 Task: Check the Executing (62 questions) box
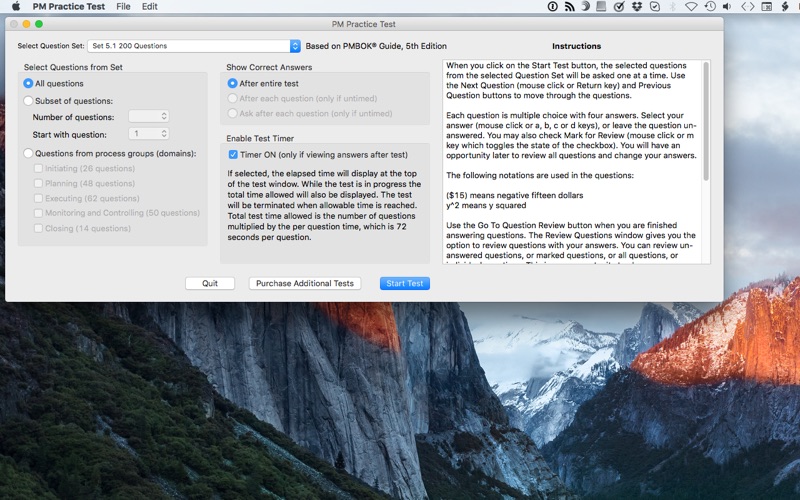click(x=38, y=198)
